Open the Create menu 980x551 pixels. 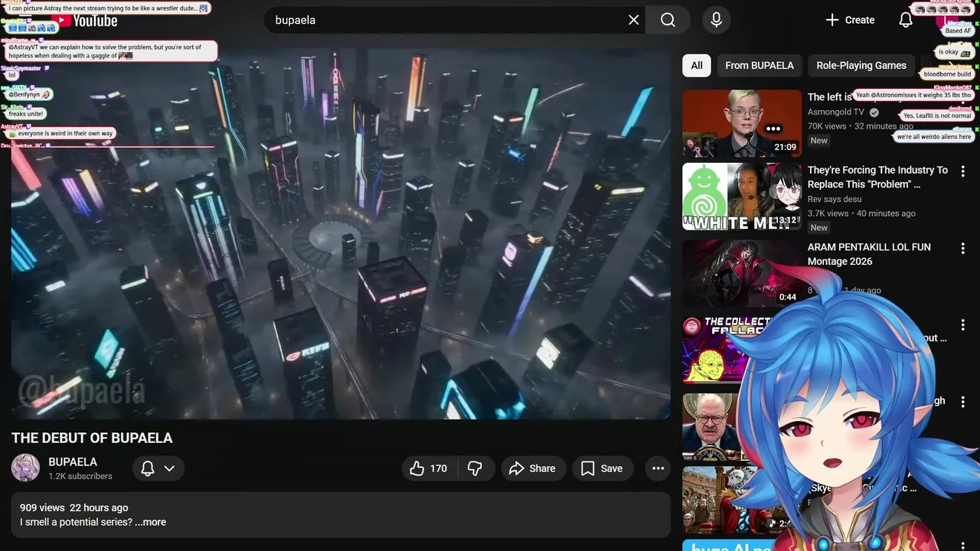coord(850,20)
